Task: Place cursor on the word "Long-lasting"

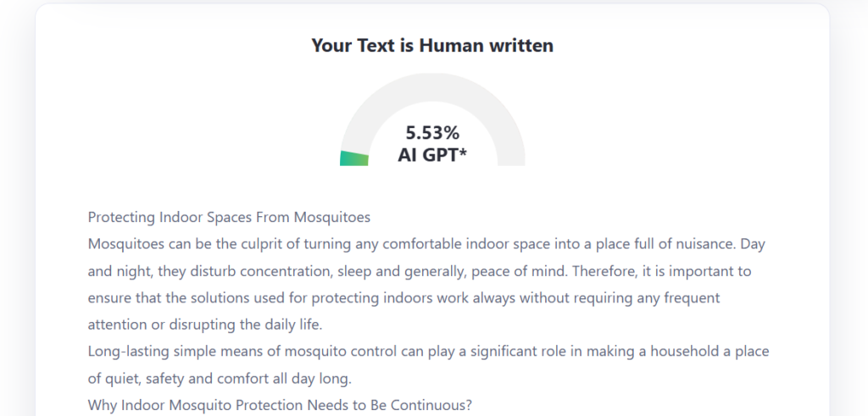Action: point(126,351)
